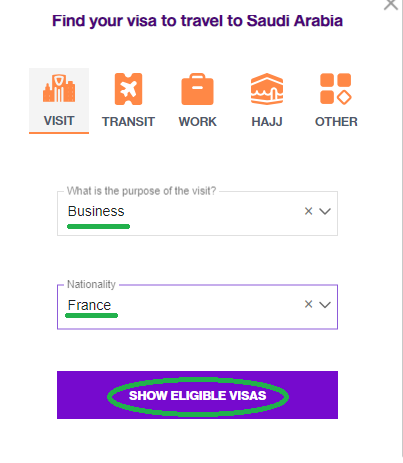Select the HAJJ Kaaba icon
This screenshot has width=403, height=463.
point(267,89)
